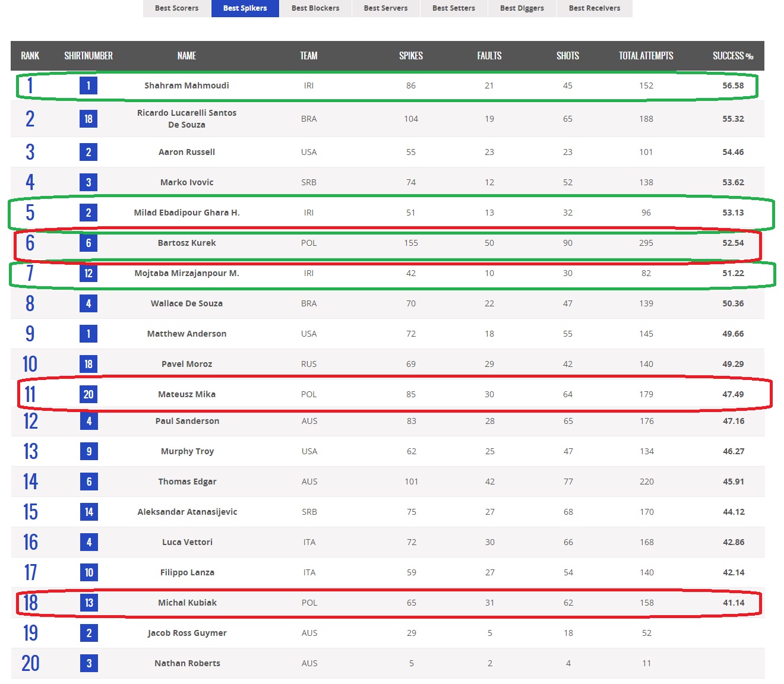Open the Best Blockers tab
This screenshot has width=784, height=684.
coord(315,8)
